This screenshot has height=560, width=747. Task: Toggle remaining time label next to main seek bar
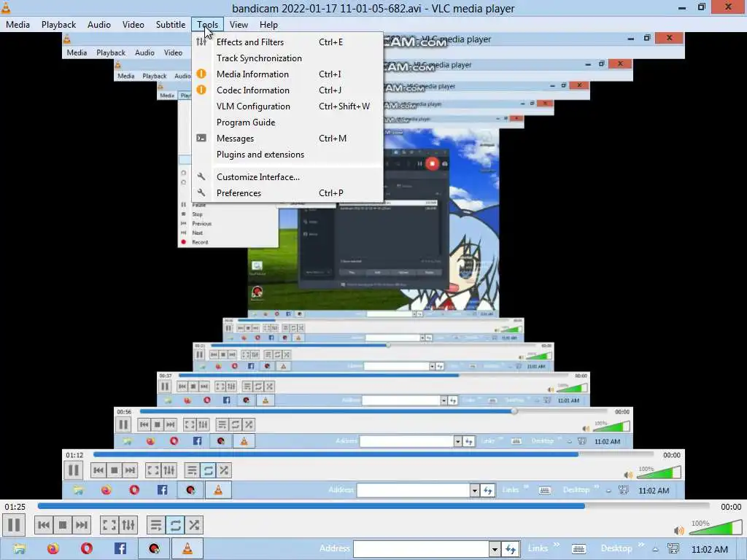(731, 507)
